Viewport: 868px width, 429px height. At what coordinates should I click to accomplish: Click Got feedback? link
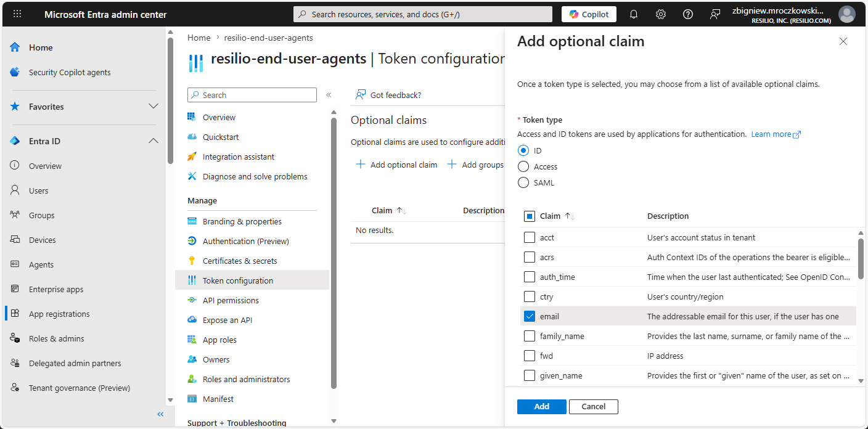[x=388, y=95]
